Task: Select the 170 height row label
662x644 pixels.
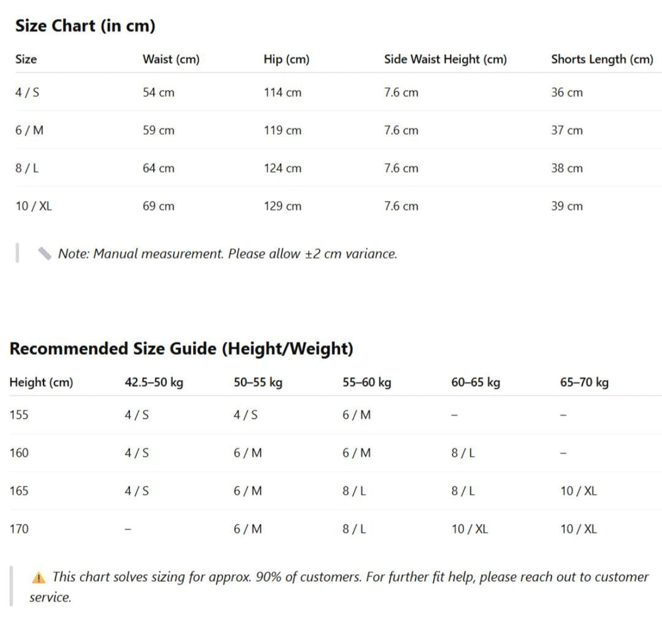Action: point(19,529)
